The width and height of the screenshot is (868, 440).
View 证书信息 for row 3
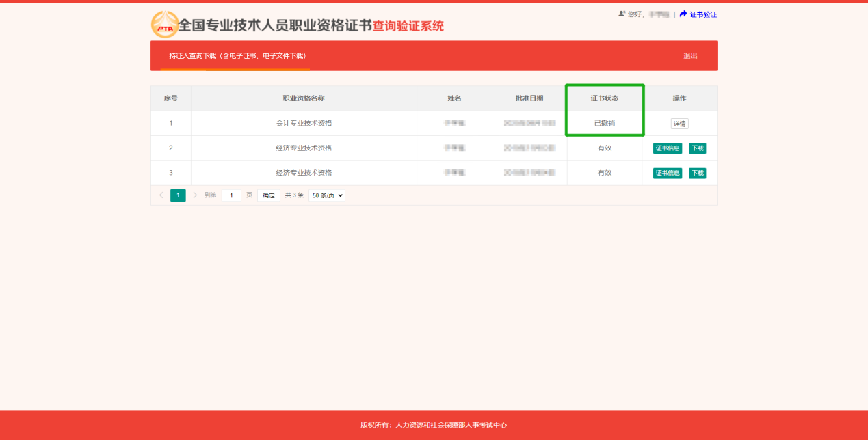(x=667, y=173)
